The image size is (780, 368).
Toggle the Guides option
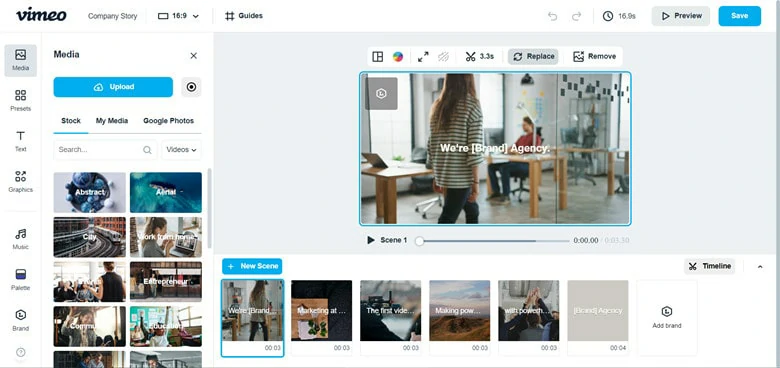pos(244,16)
